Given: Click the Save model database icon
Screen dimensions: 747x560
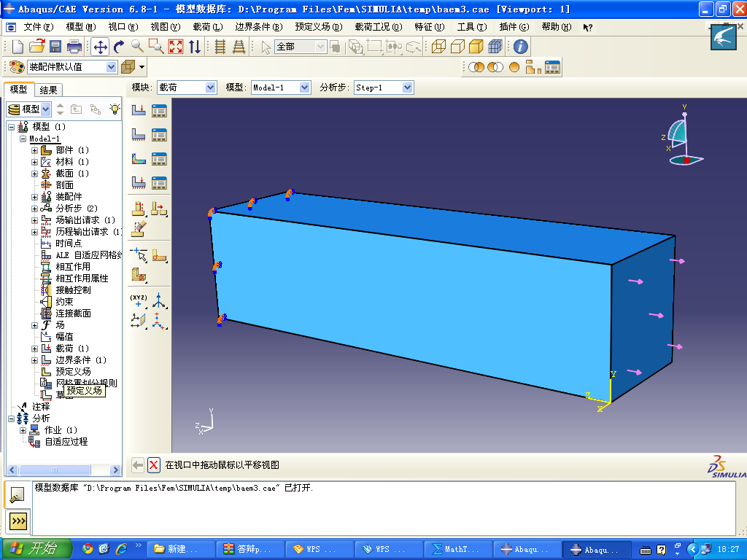Looking at the screenshot, I should (55, 47).
